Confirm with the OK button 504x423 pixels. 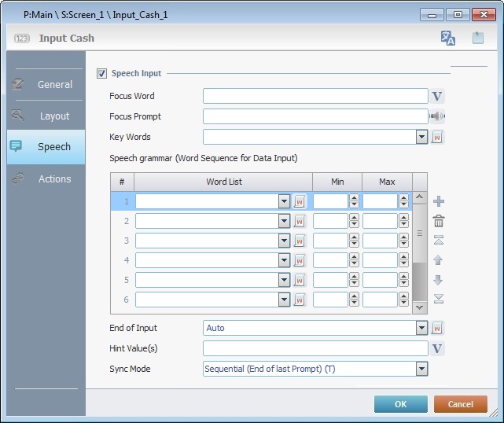click(x=400, y=404)
